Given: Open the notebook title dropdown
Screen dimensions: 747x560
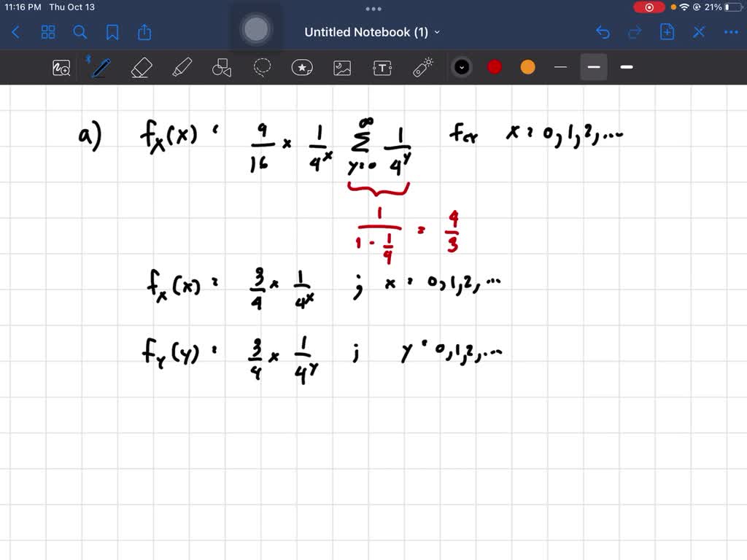Looking at the screenshot, I should 436,32.
